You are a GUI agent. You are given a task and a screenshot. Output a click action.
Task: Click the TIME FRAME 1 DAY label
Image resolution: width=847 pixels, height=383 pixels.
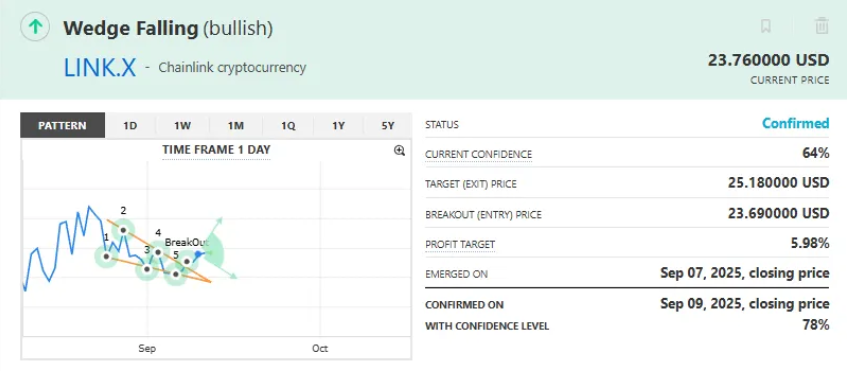tap(216, 150)
